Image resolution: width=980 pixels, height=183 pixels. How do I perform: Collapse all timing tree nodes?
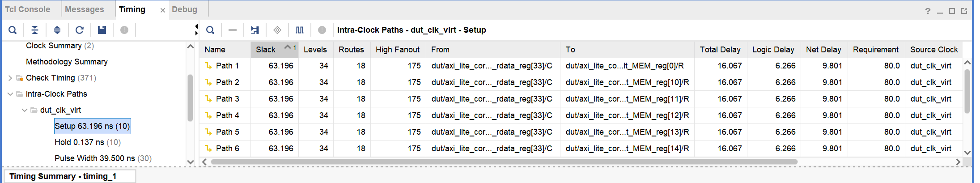coord(34,30)
